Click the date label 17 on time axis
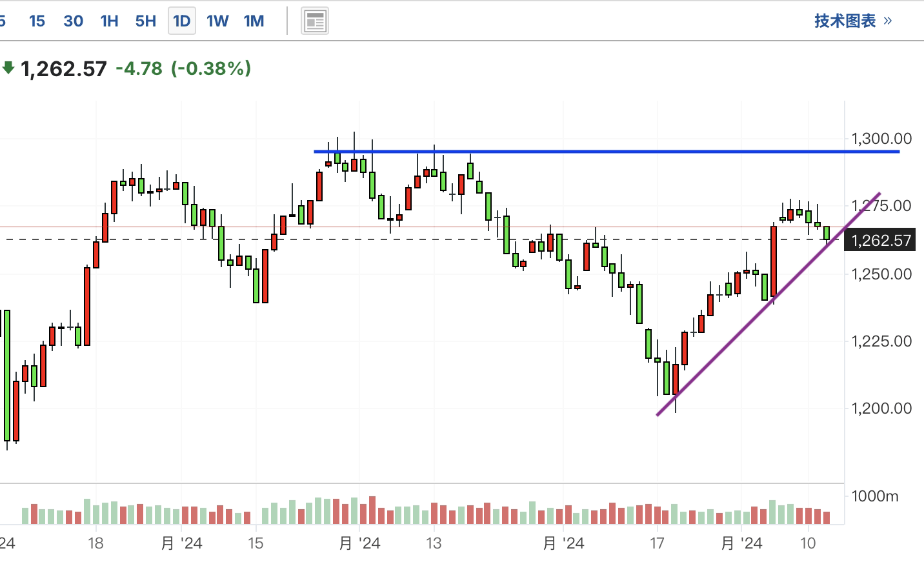 tap(657, 543)
